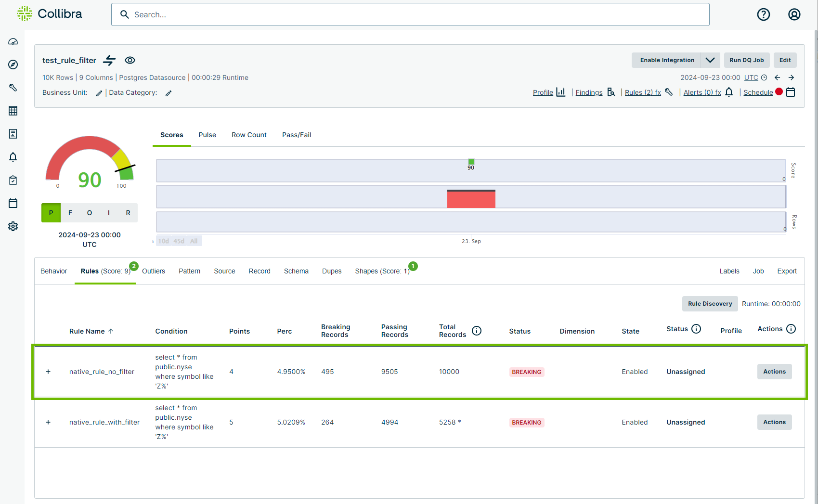Select the 45d chart range
Image resolution: width=818 pixels, height=504 pixels.
click(x=179, y=241)
